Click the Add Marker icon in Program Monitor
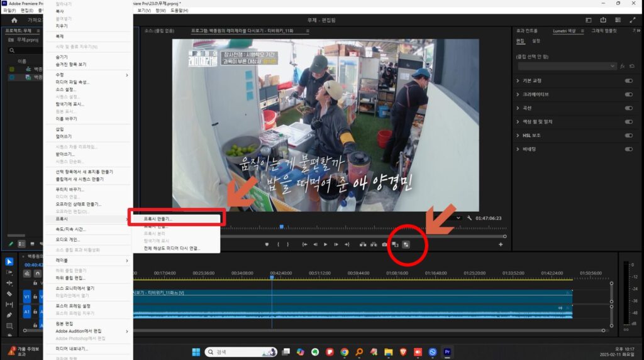Viewport: 644px width, 360px height. [x=267, y=244]
